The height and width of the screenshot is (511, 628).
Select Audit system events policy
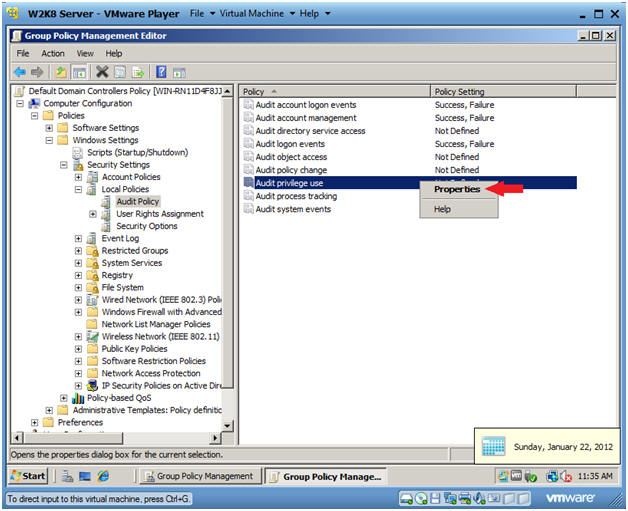coord(293,209)
